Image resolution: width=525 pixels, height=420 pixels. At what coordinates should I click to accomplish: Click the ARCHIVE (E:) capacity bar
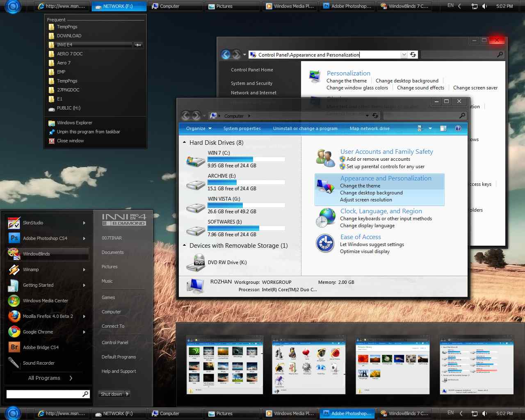point(246,183)
